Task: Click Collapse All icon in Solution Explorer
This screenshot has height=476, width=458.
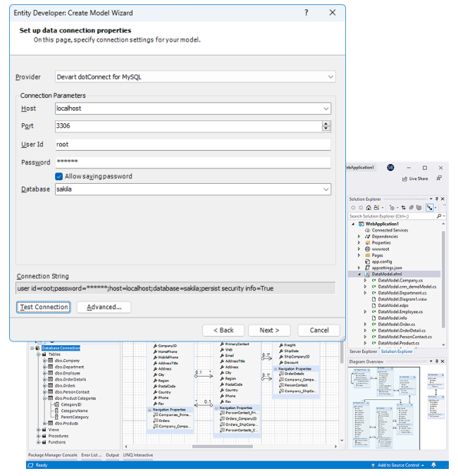Action: (411, 208)
